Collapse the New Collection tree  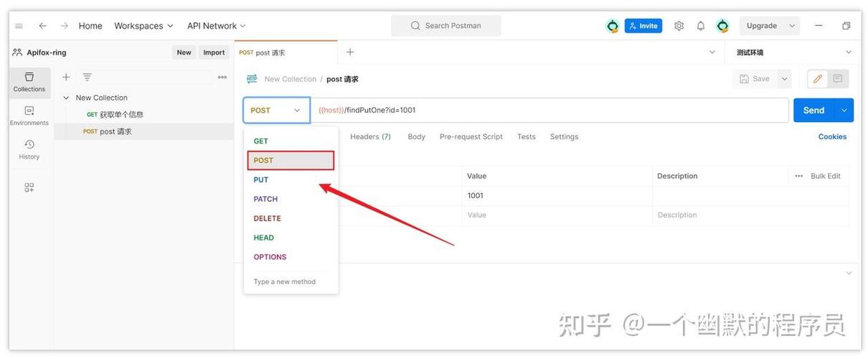click(66, 98)
